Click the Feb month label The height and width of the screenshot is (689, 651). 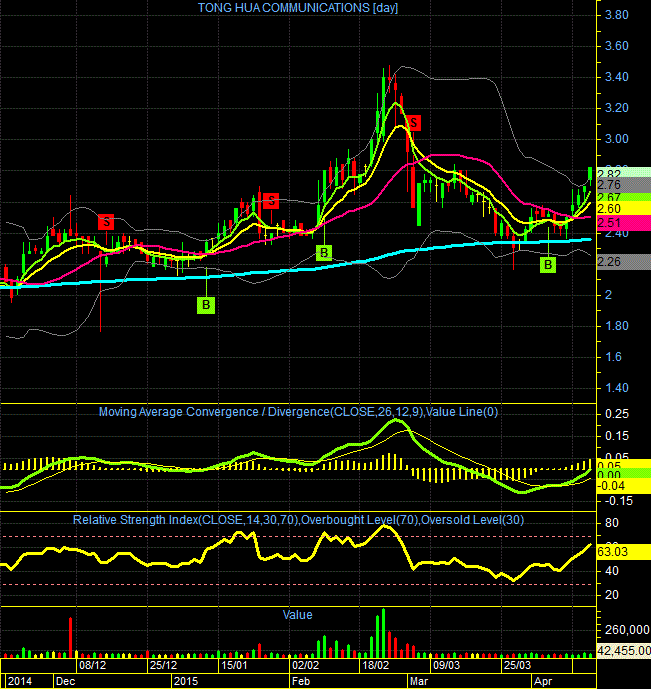(301, 682)
